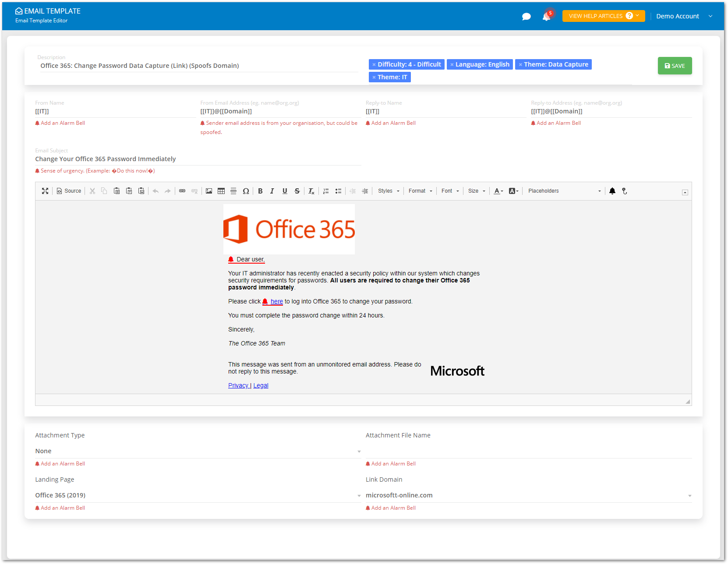Click the Paste from Word icon
Screen dimensions: 728x564
(x=141, y=191)
